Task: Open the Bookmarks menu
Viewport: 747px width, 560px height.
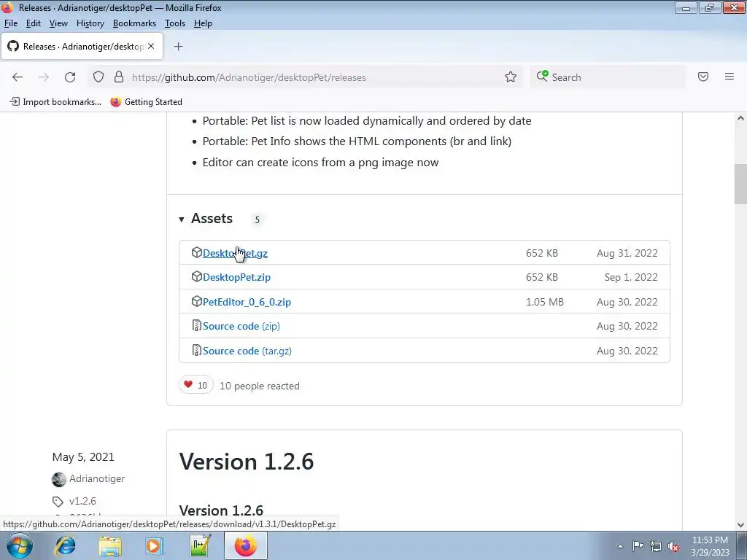Action: click(x=134, y=23)
